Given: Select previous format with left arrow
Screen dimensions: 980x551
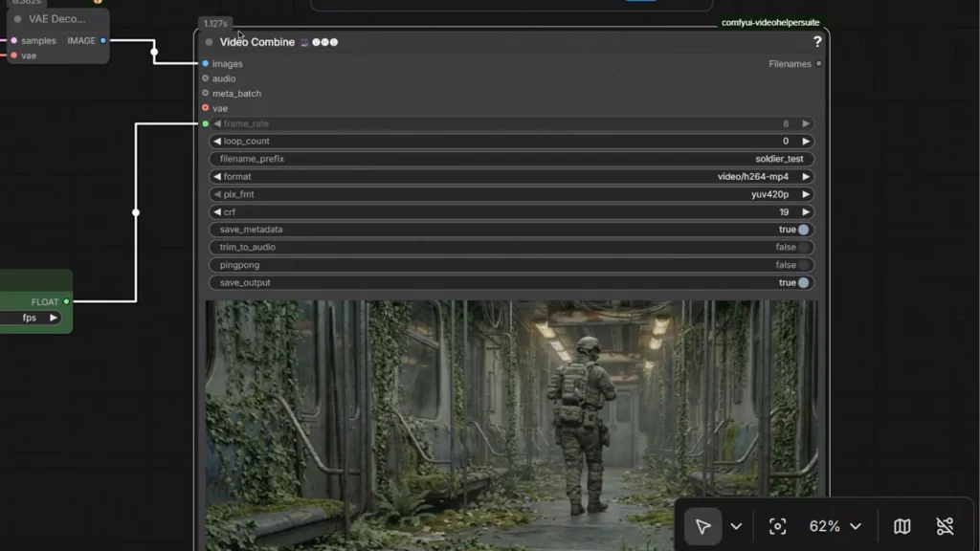Looking at the screenshot, I should pos(217,177).
